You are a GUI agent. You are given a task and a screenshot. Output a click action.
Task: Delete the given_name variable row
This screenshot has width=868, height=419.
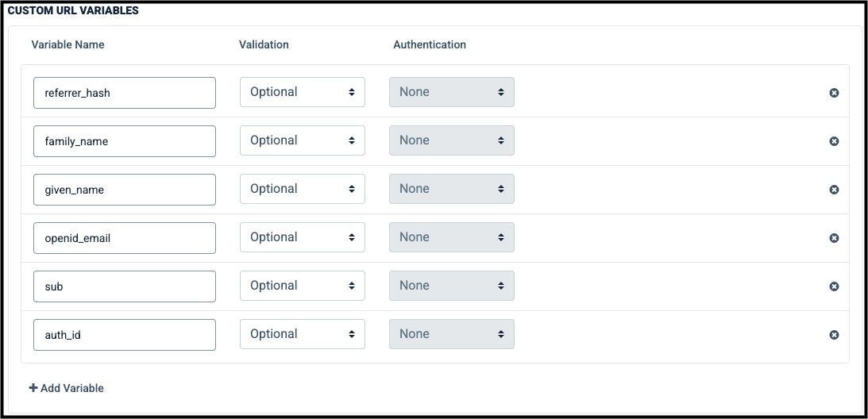834,190
